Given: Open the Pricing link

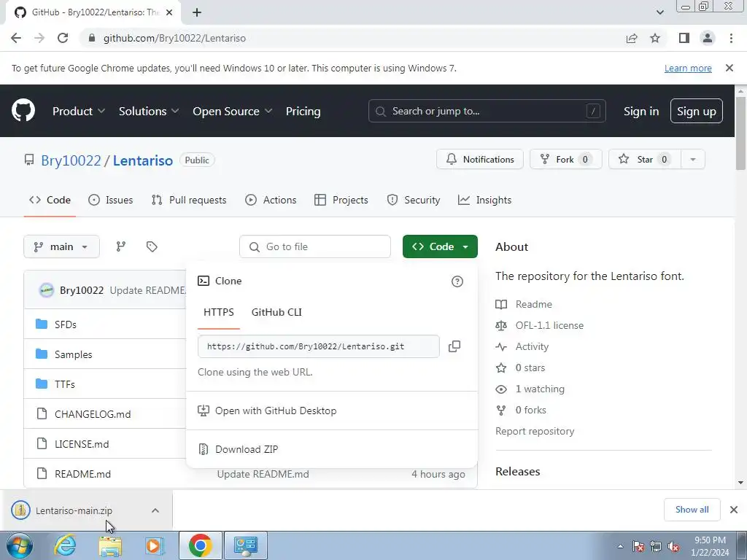Looking at the screenshot, I should 303,111.
